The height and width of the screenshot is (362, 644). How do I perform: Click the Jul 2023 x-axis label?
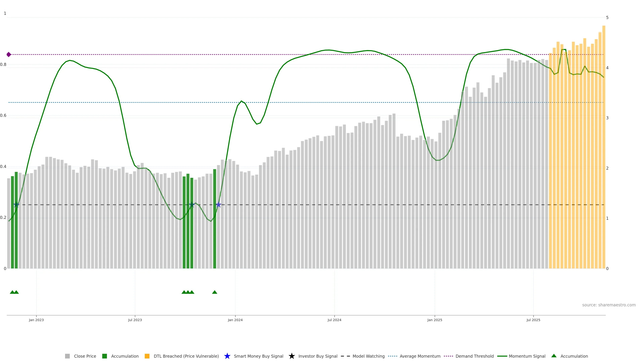135,320
